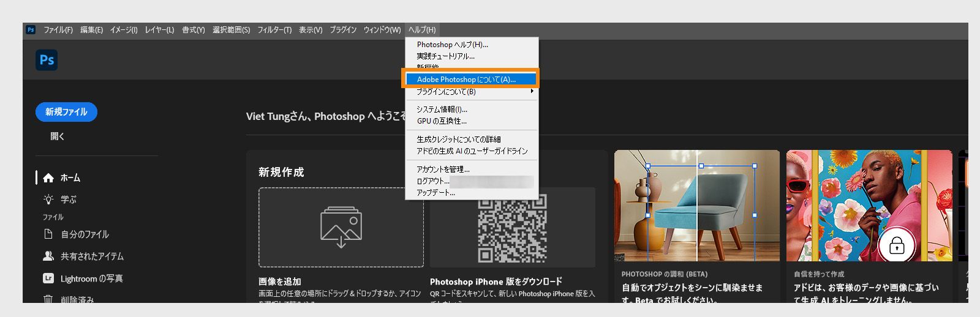
Task: Open 削除済み in sidebar
Action: (77, 300)
